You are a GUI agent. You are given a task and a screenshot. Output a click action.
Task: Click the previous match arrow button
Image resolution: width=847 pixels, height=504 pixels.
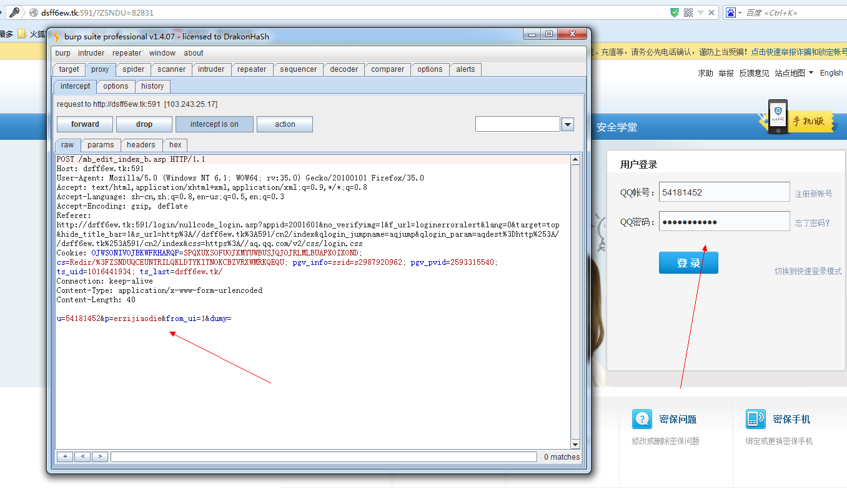click(82, 457)
